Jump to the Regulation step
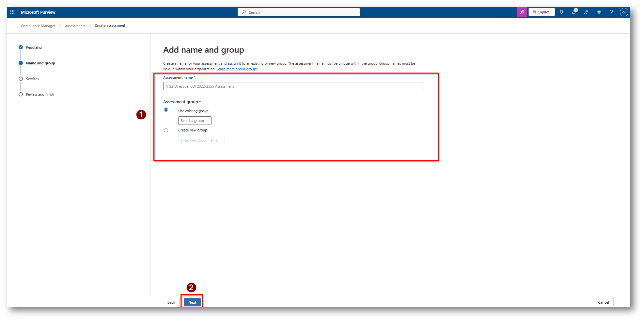The height and width of the screenshot is (321, 644). click(x=31, y=47)
